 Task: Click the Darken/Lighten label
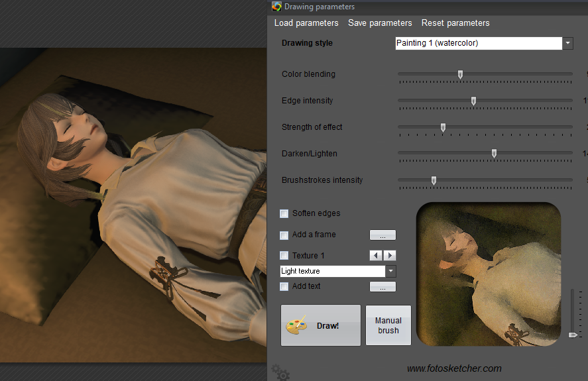tap(310, 153)
